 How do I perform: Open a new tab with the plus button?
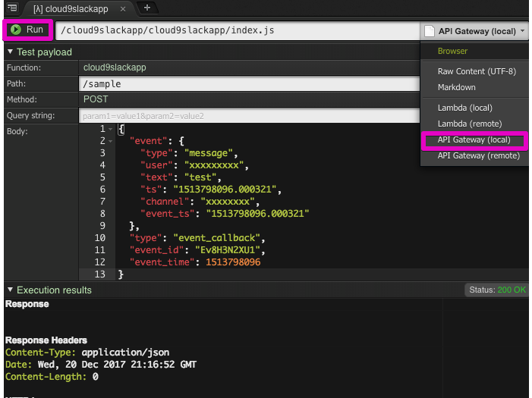(x=147, y=8)
